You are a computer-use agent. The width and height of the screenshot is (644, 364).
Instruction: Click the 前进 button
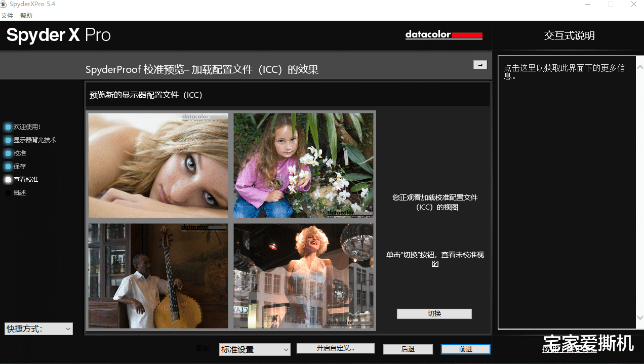coord(466,349)
